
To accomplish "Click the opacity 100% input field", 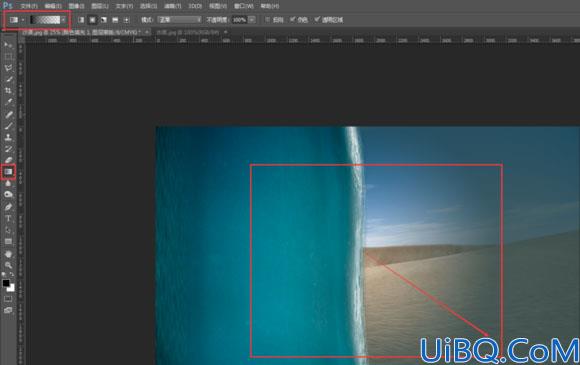I will [239, 20].
